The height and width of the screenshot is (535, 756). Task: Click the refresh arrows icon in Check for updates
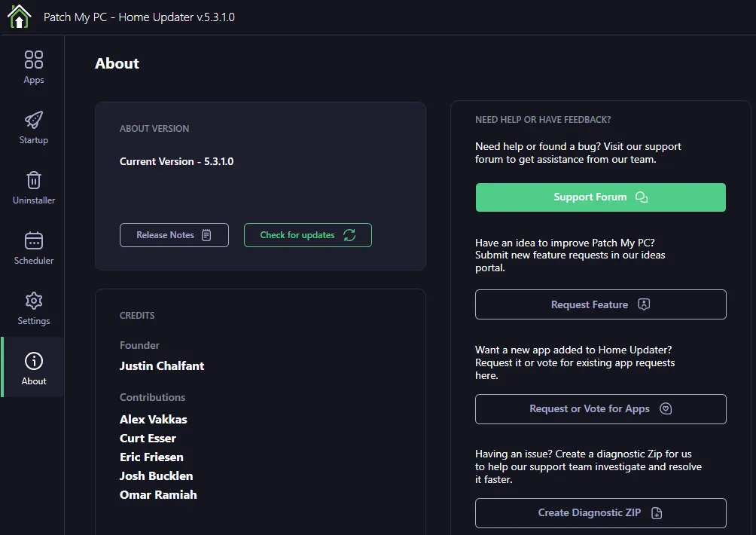[349, 235]
